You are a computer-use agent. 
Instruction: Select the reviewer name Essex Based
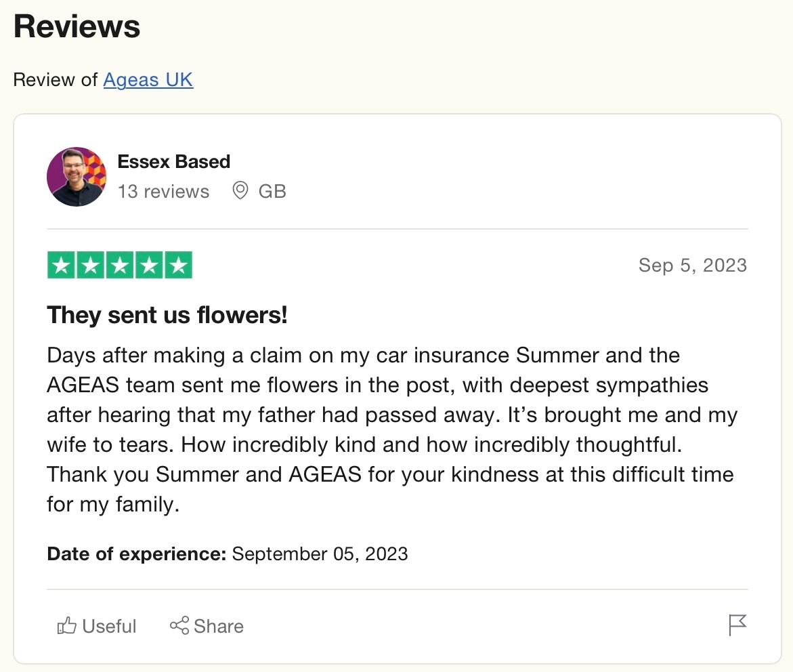point(174,162)
